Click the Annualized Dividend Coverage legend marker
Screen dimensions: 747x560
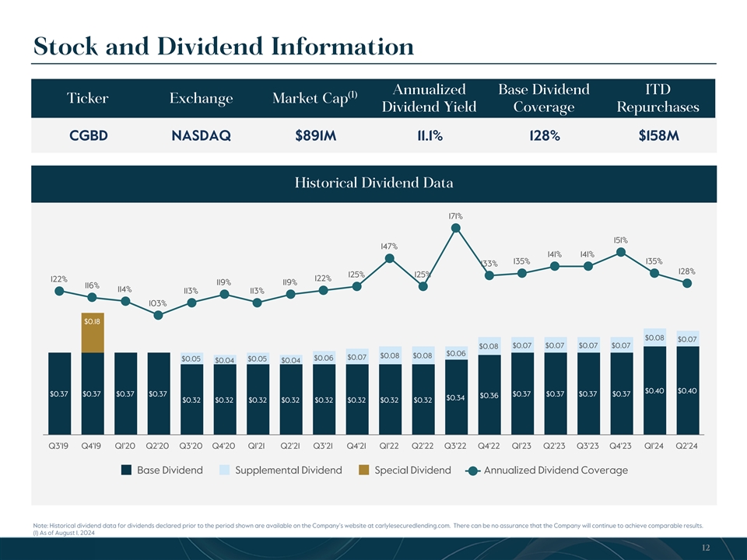(x=472, y=471)
